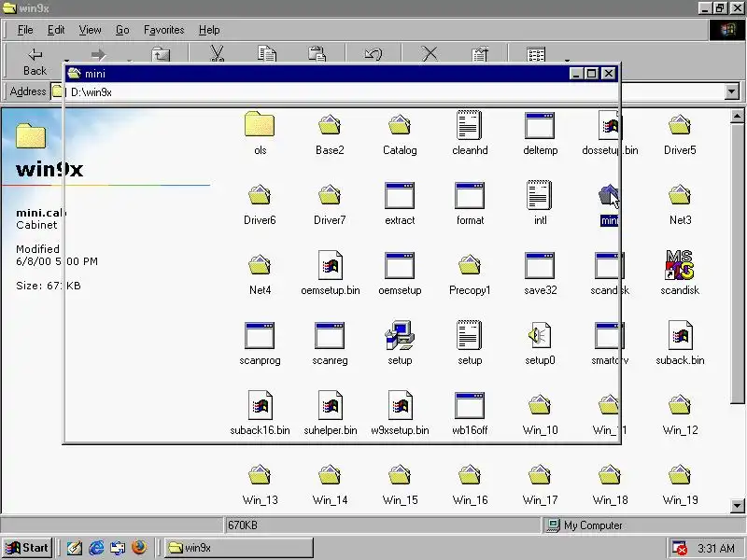Select the Win_19 cabinet
Viewport: 747px width, 560px height.
[680, 483]
